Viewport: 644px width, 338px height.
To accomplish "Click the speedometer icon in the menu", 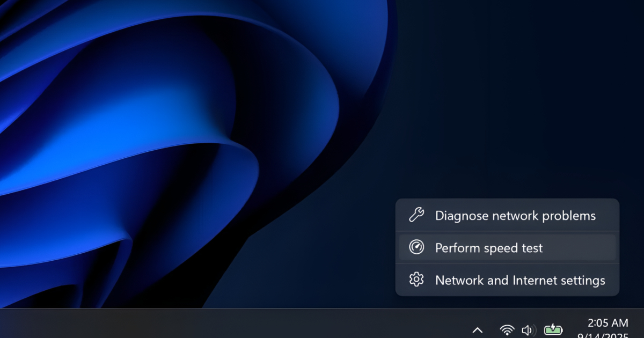I will [416, 247].
